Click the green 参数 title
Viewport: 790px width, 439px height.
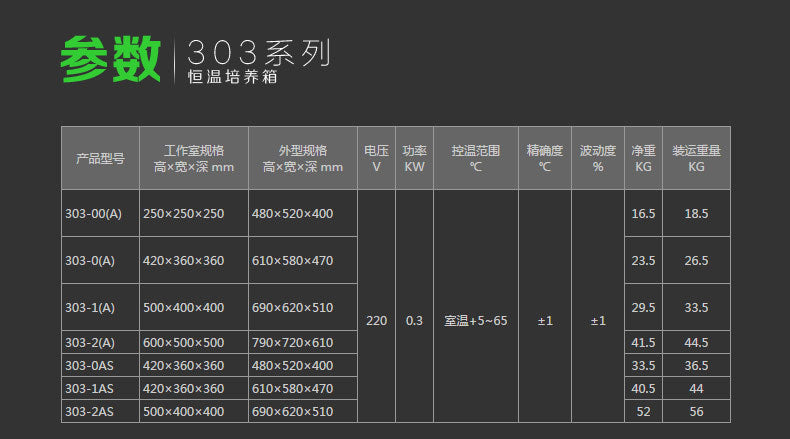110,59
